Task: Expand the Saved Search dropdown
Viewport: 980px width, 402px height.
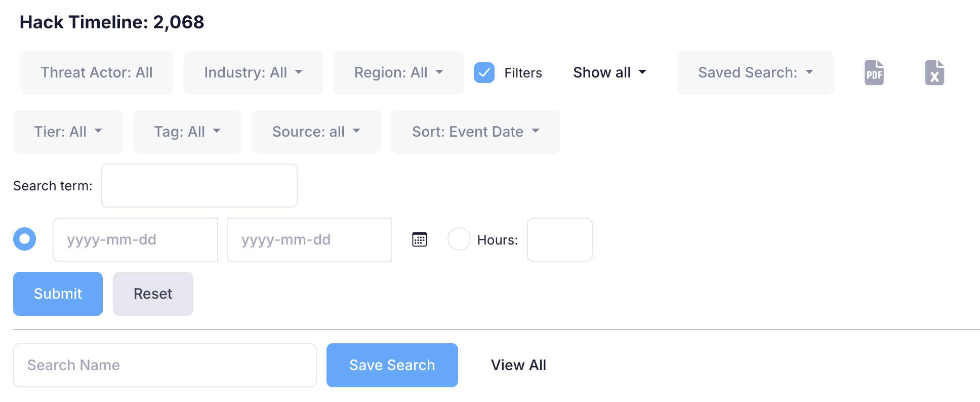Action: [x=755, y=72]
